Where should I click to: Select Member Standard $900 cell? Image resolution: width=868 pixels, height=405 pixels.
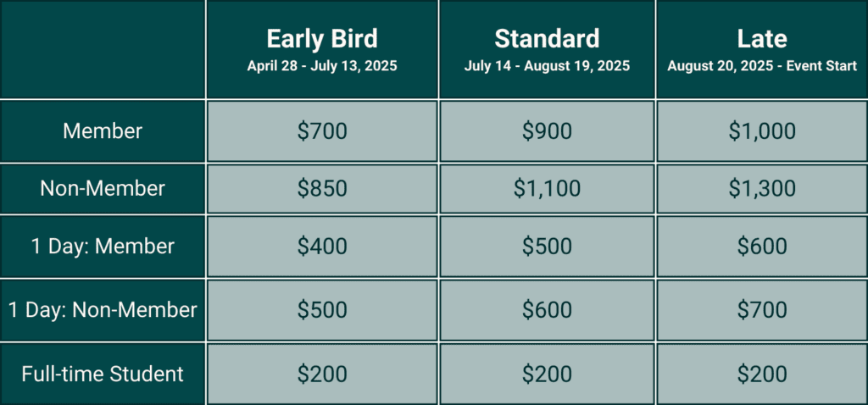[x=547, y=131]
